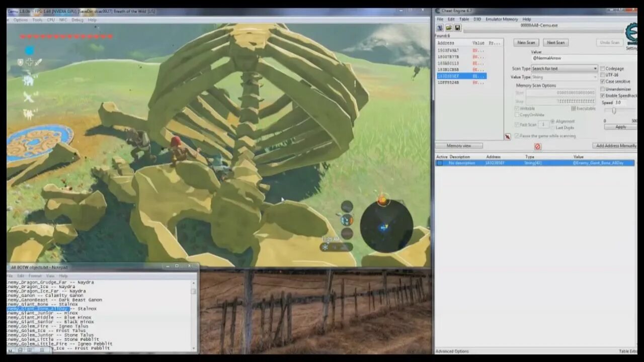Click the shield icon in game HUD

(x=20, y=62)
